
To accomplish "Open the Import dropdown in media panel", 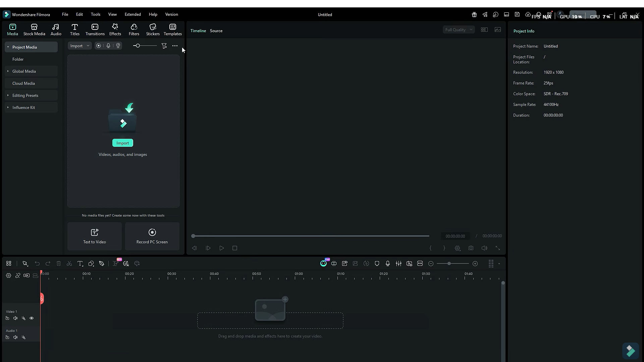I will [79, 46].
